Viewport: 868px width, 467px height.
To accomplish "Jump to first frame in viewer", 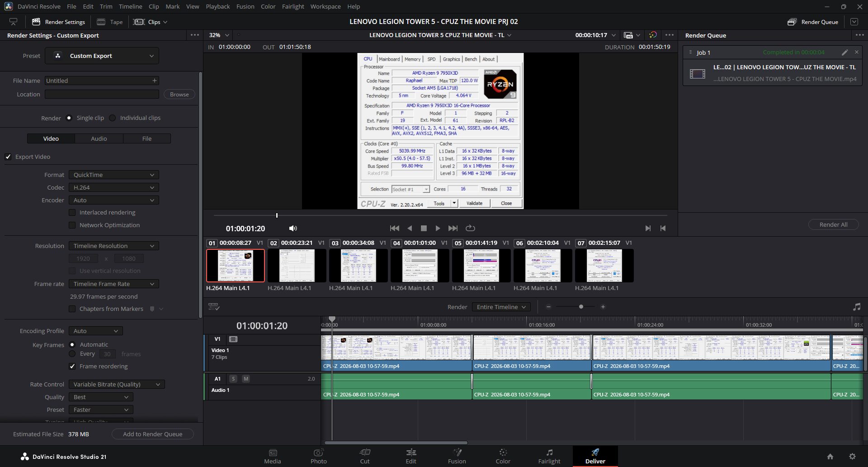I will point(395,229).
